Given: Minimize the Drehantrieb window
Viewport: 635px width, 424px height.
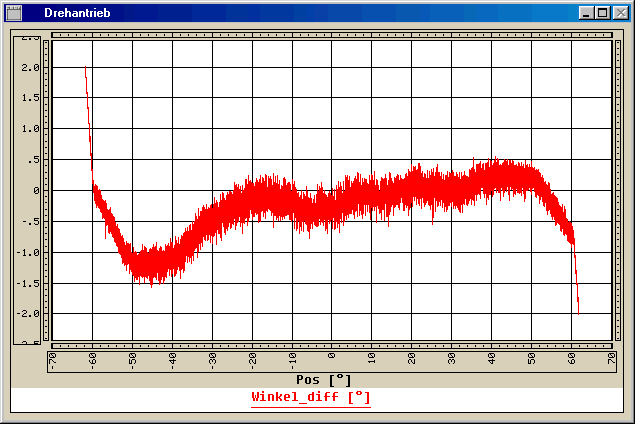Looking at the screenshot, I should pyautogui.click(x=585, y=13).
